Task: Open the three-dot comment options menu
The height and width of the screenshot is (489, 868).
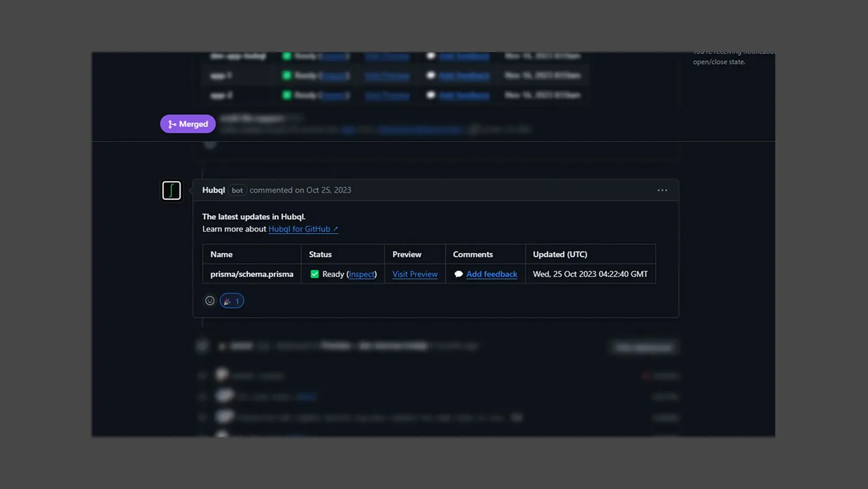Action: pyautogui.click(x=662, y=191)
